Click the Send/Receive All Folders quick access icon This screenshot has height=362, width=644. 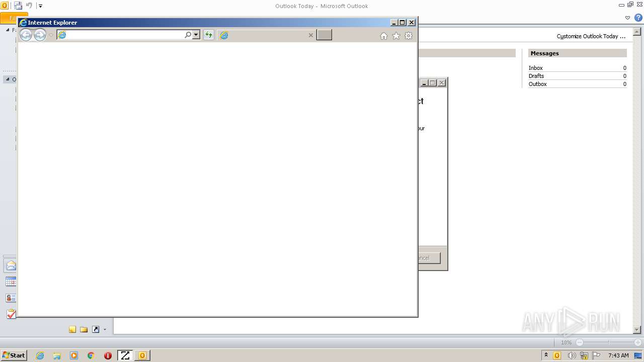point(18,6)
